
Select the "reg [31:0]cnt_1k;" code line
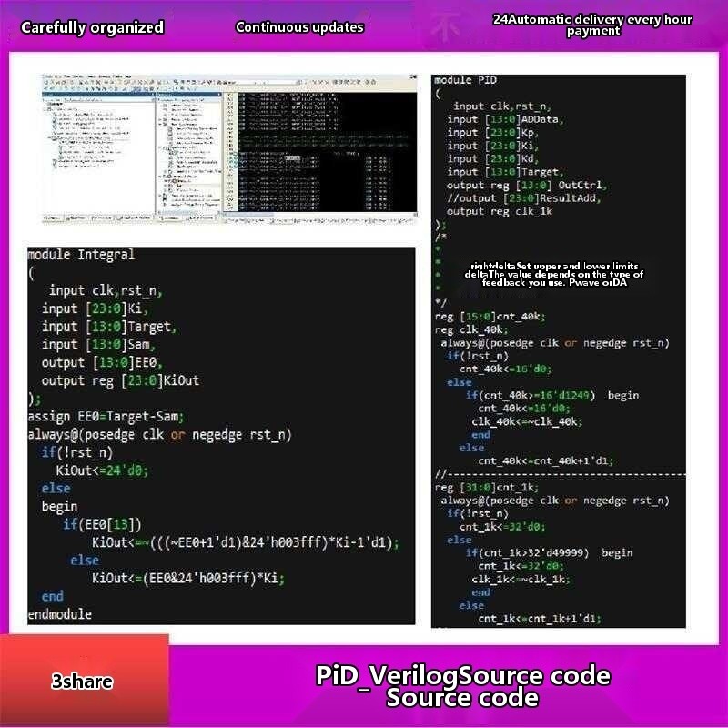click(x=487, y=488)
